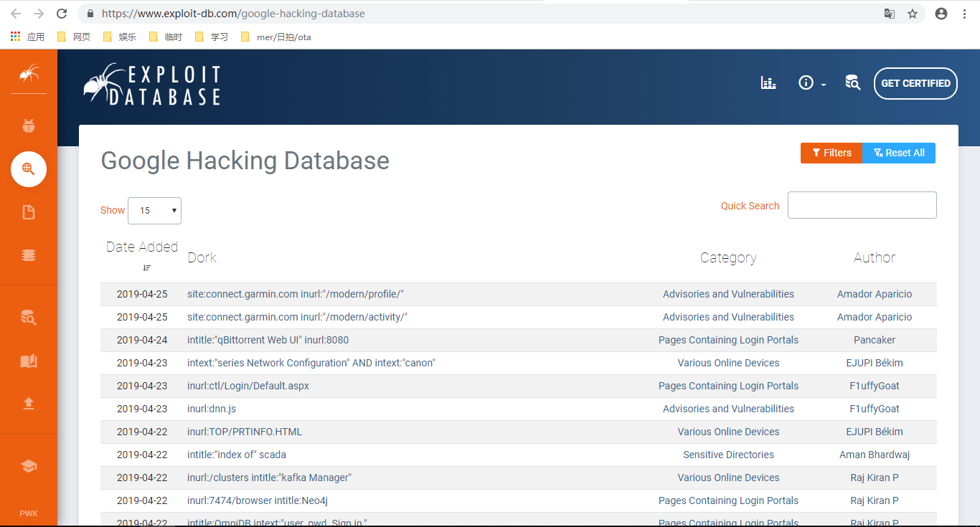Open the open-book icon in sidebar
The height and width of the screenshot is (527, 980).
pyautogui.click(x=29, y=361)
